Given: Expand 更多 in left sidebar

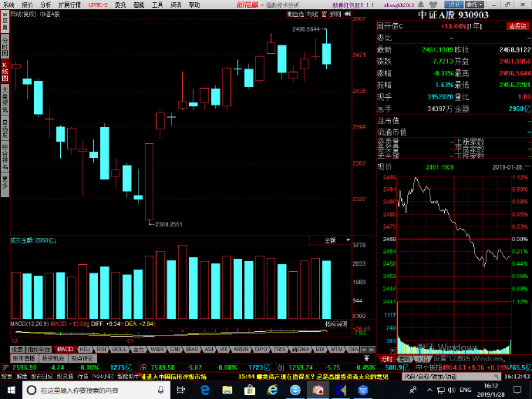Looking at the screenshot, I should tap(5, 184).
